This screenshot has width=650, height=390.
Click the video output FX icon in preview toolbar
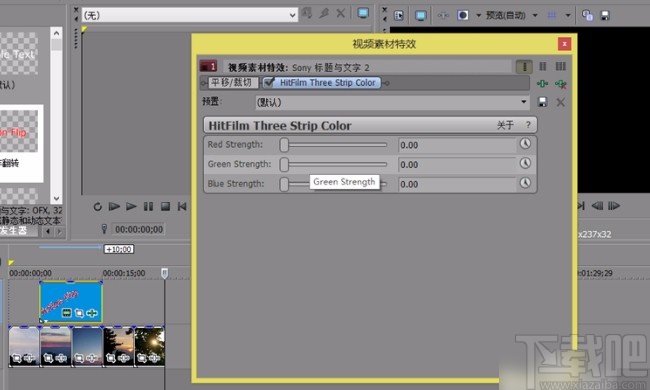[443, 16]
